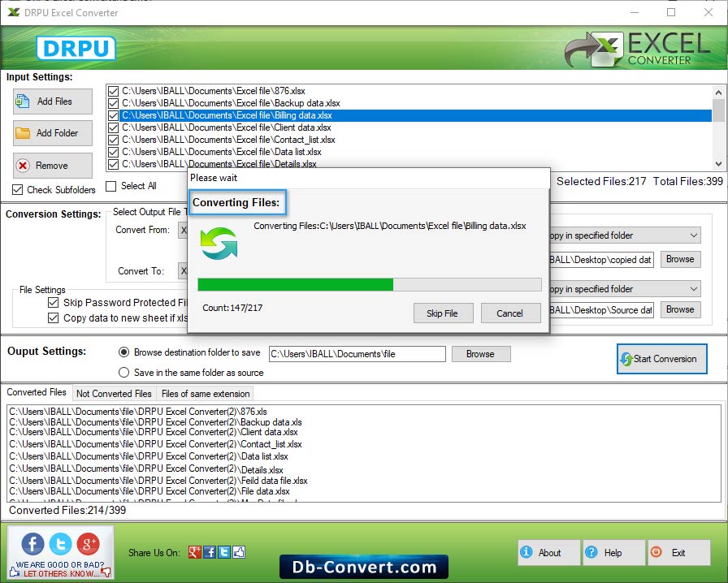728x583 pixels.
Task: Cancel the file conversion dialog
Action: click(x=510, y=313)
